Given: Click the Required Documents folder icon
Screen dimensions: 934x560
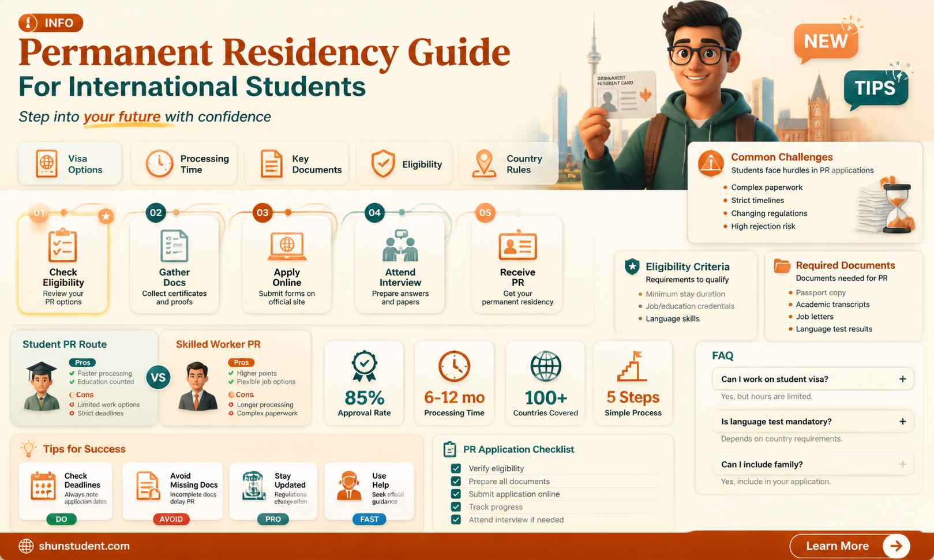Looking at the screenshot, I should 782,265.
